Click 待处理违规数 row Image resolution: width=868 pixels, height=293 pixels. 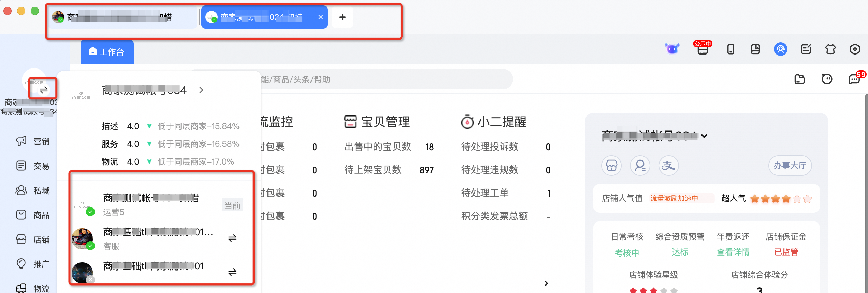(506, 170)
